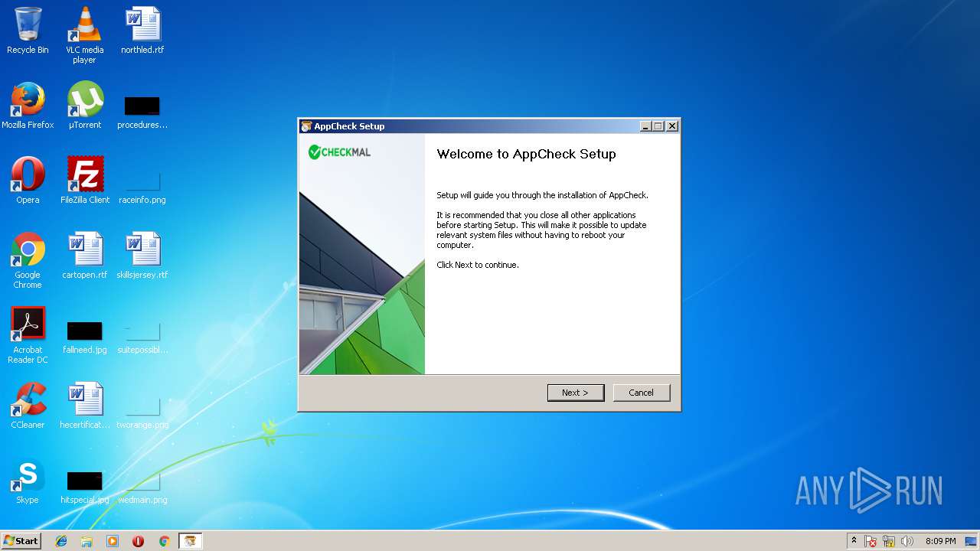Select VLC media player shortcut
The width and height of the screenshot is (980, 551).
pos(84,35)
